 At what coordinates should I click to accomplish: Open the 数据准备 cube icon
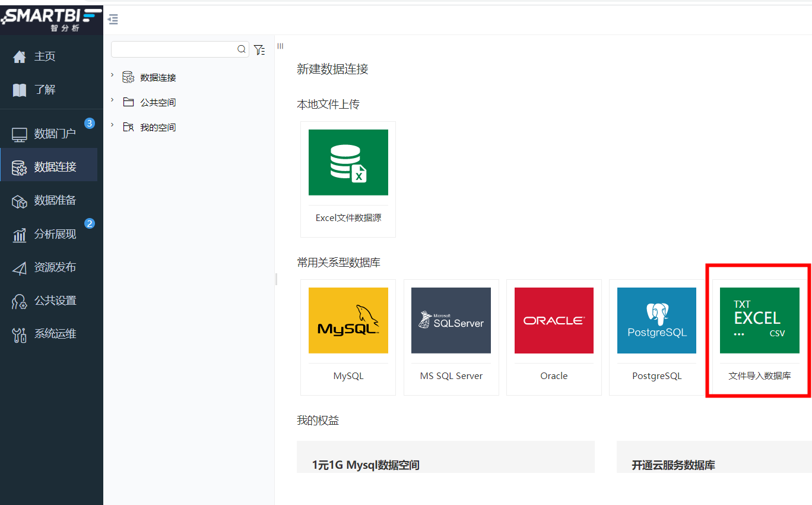click(x=20, y=201)
